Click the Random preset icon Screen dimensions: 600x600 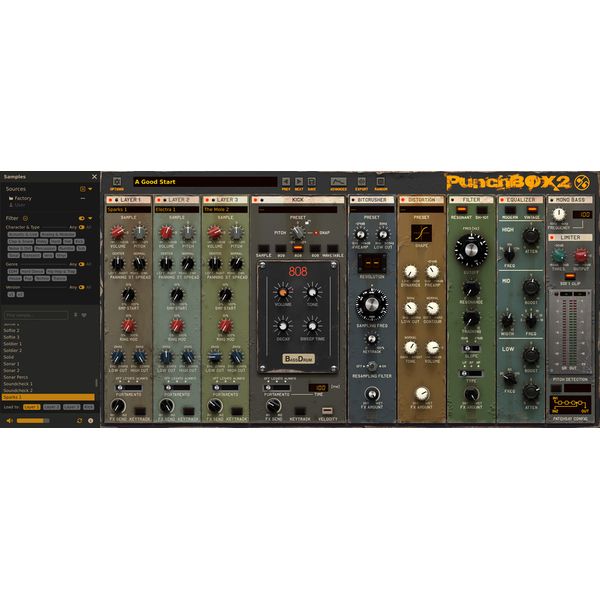[x=380, y=181]
